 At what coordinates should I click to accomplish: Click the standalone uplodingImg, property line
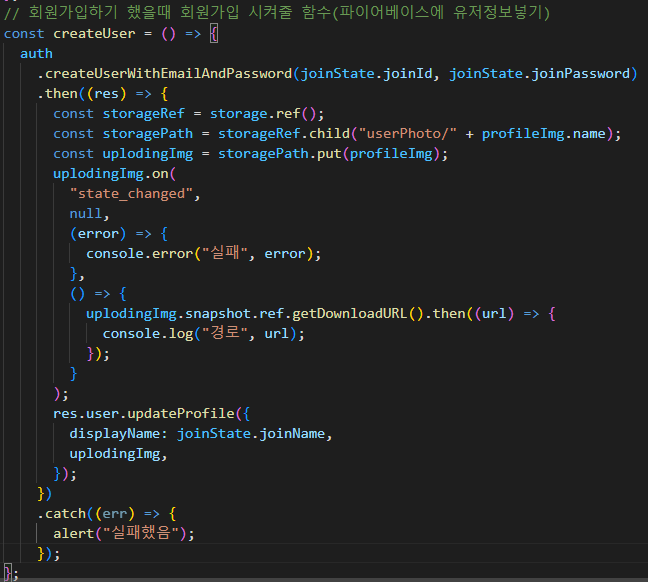(x=118, y=454)
